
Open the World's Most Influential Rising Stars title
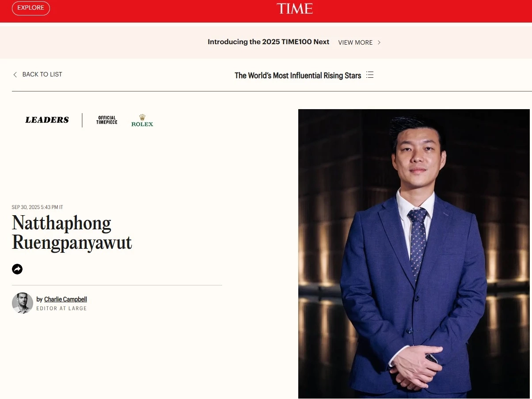(298, 76)
